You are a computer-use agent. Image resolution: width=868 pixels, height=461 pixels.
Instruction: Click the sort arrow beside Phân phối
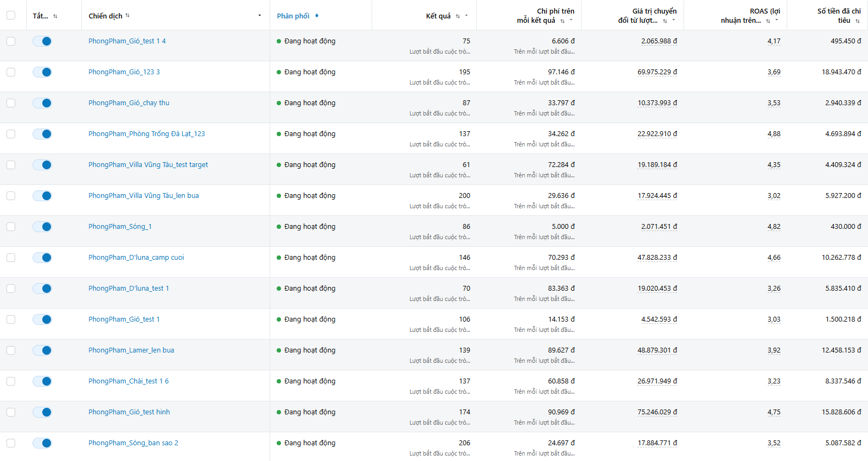(317, 16)
